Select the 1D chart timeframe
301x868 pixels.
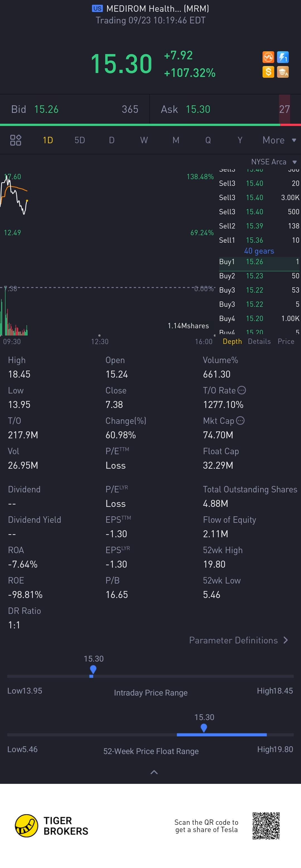coord(48,140)
